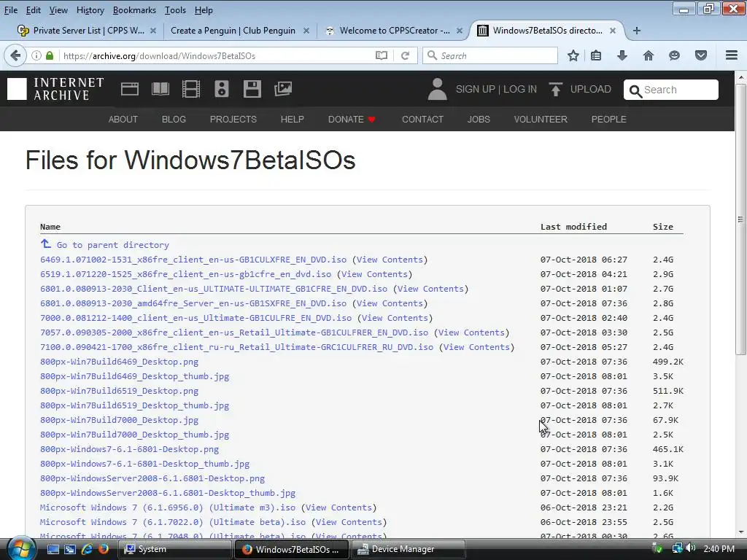Click Show Desktop quick launch icon
747x560 pixels.
tap(53, 549)
